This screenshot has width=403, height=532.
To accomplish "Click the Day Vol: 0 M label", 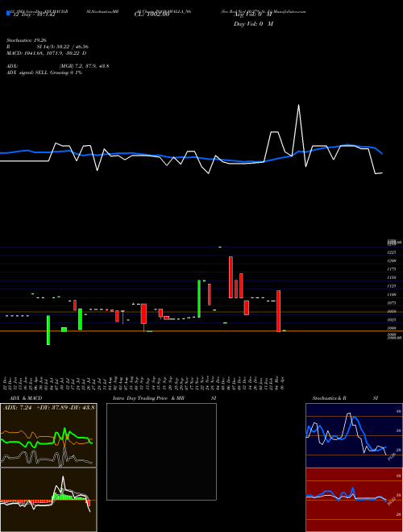I will pos(253,23).
